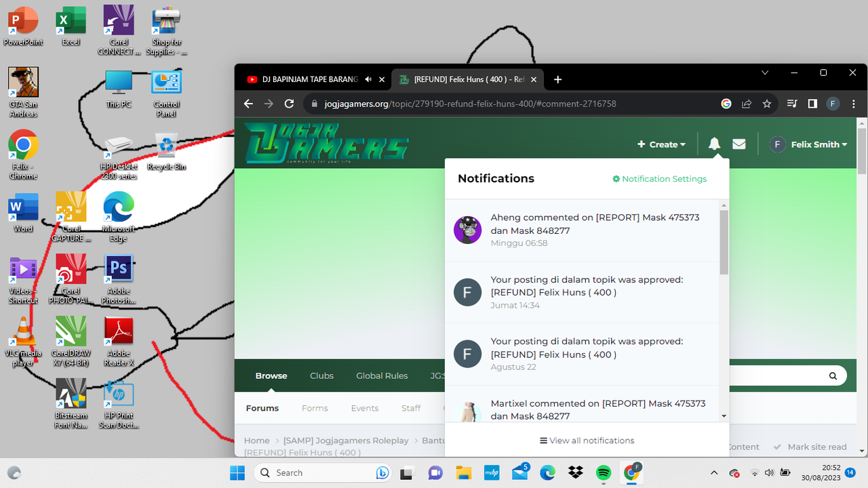Click the share page icon in address bar
Viewport: 868px width, 488px height.
[x=747, y=104]
